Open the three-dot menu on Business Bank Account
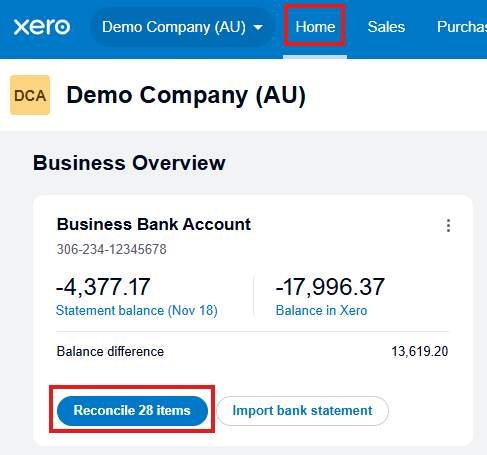487x455 pixels. tap(448, 226)
